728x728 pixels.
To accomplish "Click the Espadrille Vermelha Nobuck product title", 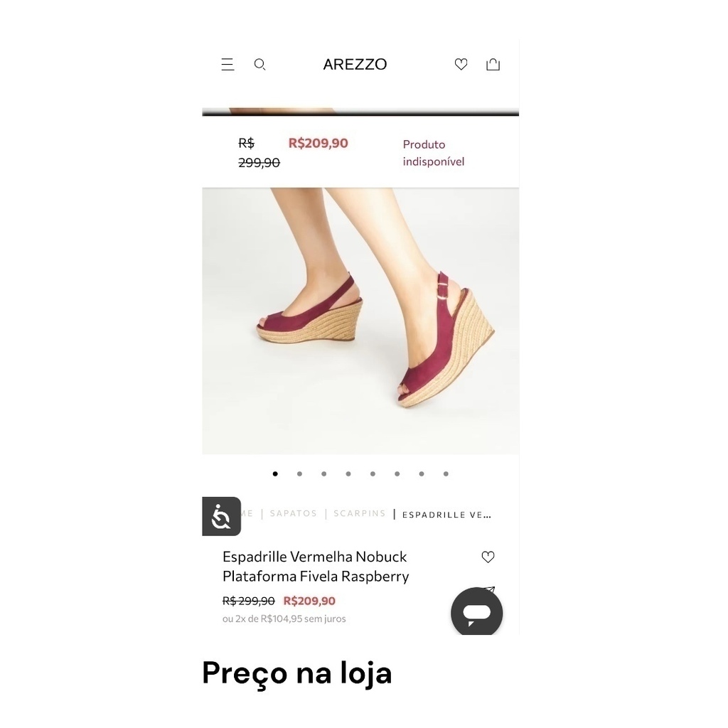I will pos(316,567).
